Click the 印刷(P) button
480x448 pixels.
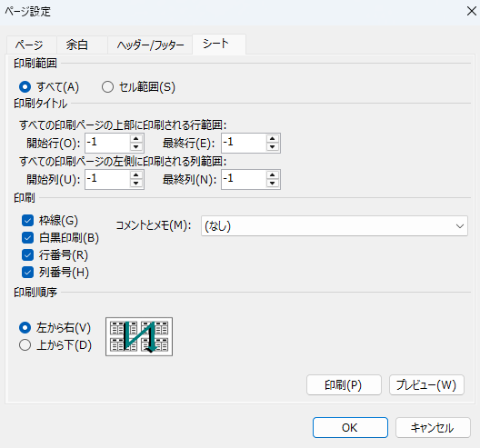344,385
